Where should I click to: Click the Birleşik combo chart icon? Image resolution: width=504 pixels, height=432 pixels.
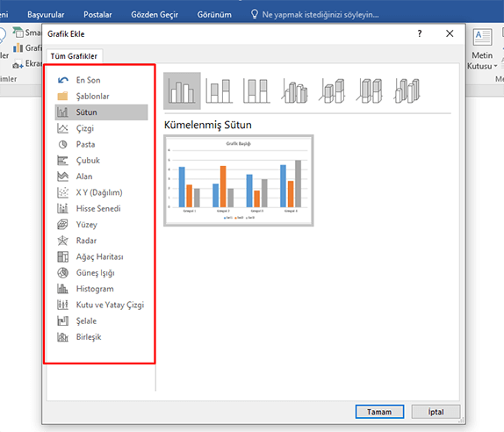pos(62,337)
